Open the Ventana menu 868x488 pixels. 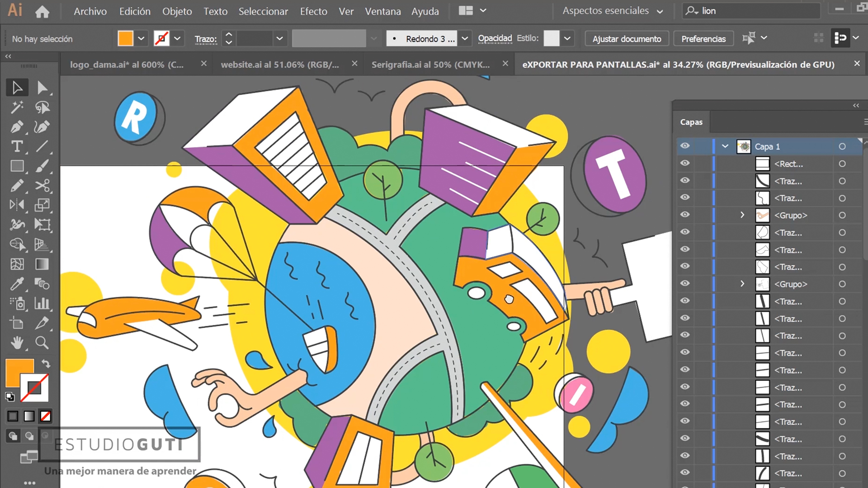[383, 11]
